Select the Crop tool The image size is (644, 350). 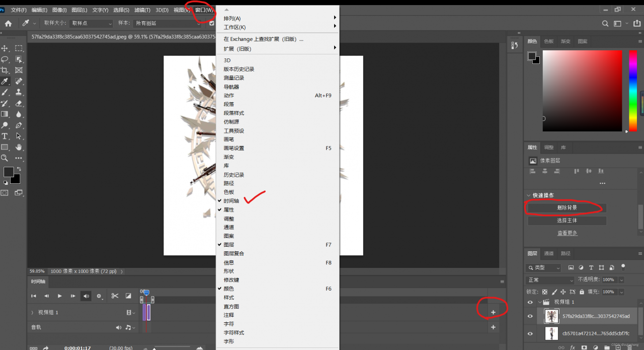[5, 71]
